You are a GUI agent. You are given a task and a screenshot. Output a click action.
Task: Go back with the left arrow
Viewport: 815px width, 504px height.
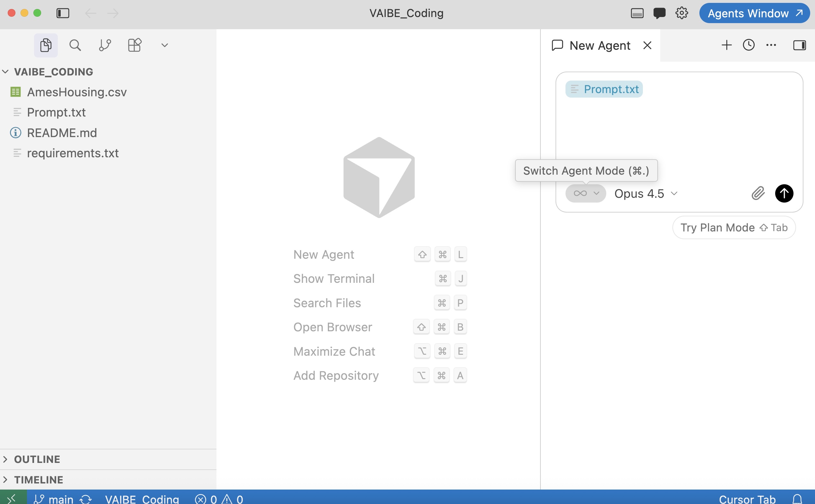[91, 13]
